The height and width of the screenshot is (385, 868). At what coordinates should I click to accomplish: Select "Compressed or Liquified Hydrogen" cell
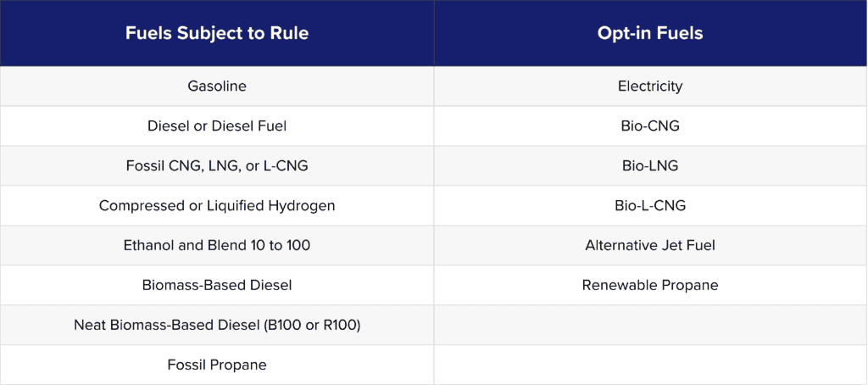[x=217, y=206]
